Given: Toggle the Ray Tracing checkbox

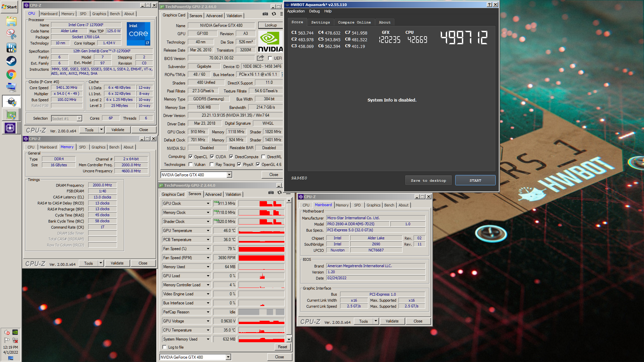Looking at the screenshot, I should click(212, 165).
